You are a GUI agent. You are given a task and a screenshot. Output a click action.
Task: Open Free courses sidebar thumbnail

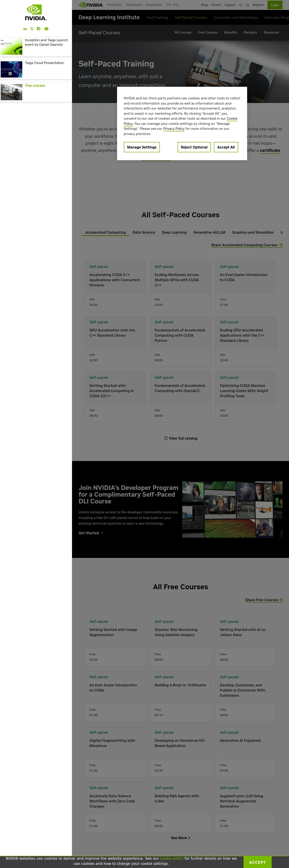click(11, 92)
